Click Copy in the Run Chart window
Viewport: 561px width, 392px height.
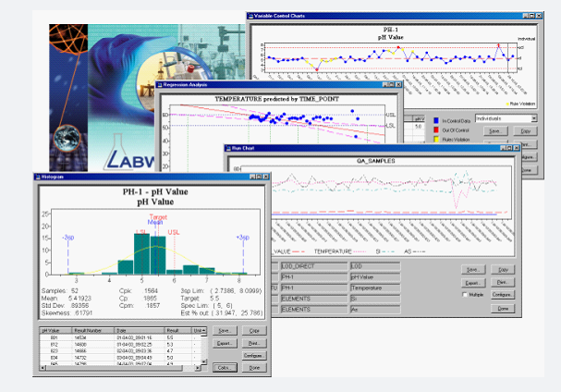pos(503,270)
